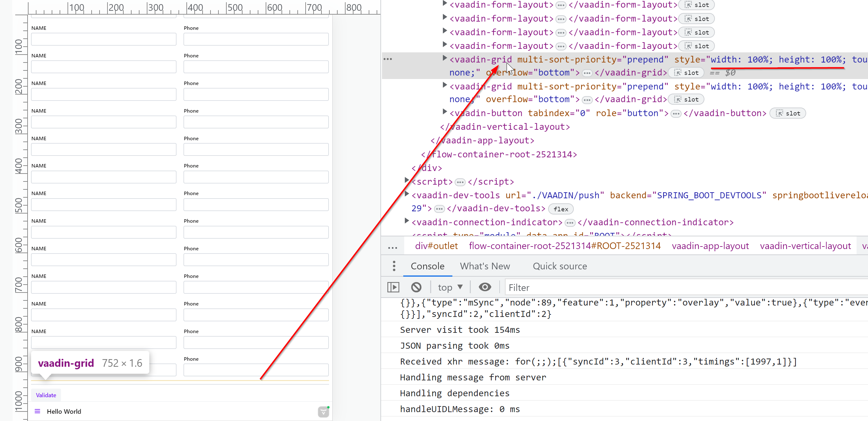Expand the selected vaadin-grid node
The width and height of the screenshot is (868, 421).
pos(444,58)
